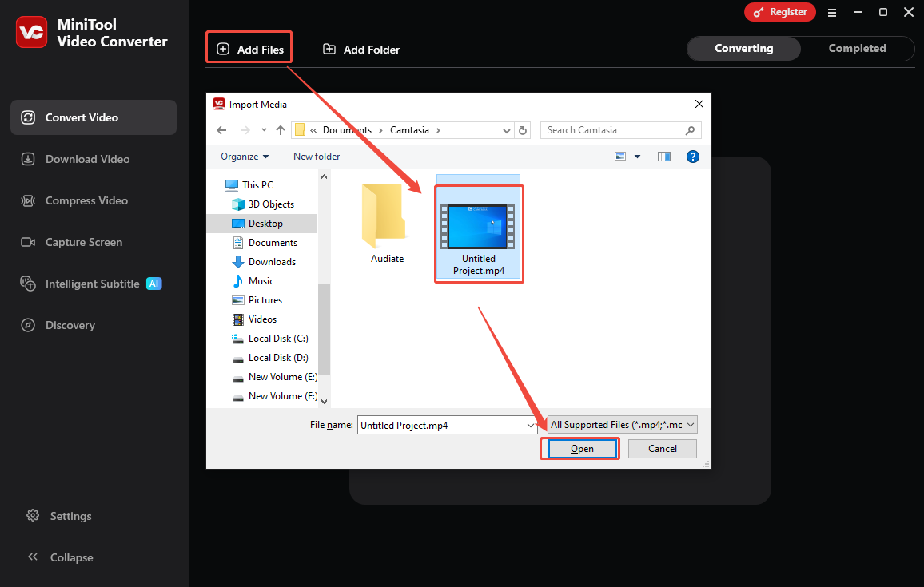The width and height of the screenshot is (924, 587).
Task: Click the Search Camtasia input box
Action: (611, 129)
